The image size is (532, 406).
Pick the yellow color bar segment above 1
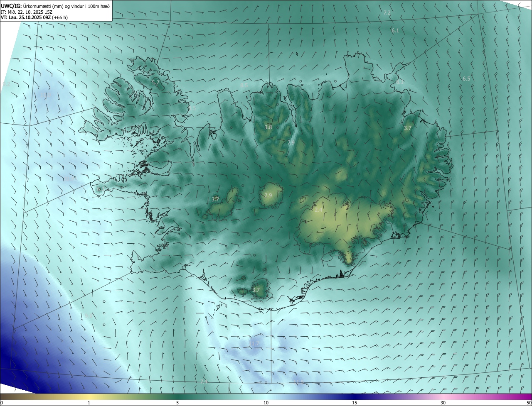[89, 397]
